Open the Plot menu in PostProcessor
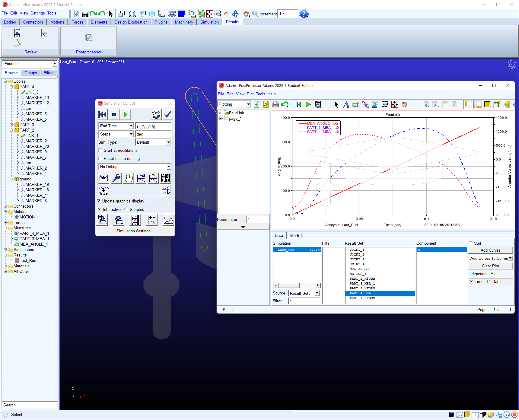 click(x=250, y=94)
